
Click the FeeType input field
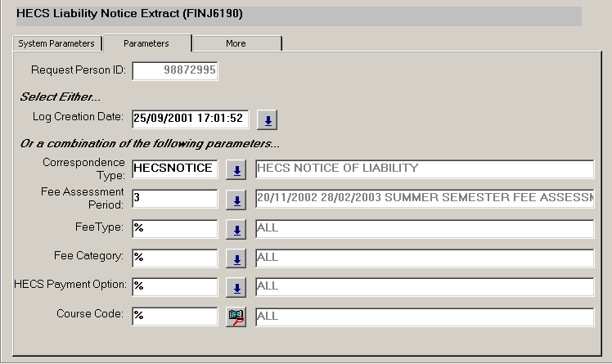click(x=174, y=228)
